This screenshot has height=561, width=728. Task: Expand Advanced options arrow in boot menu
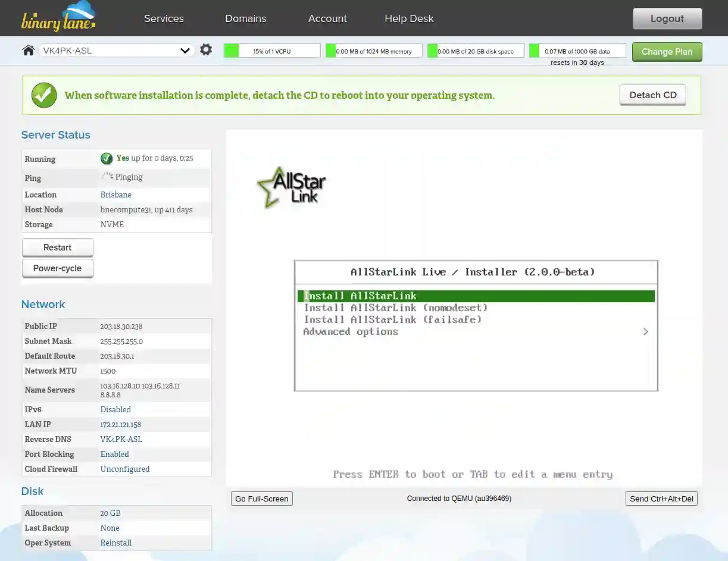point(645,332)
